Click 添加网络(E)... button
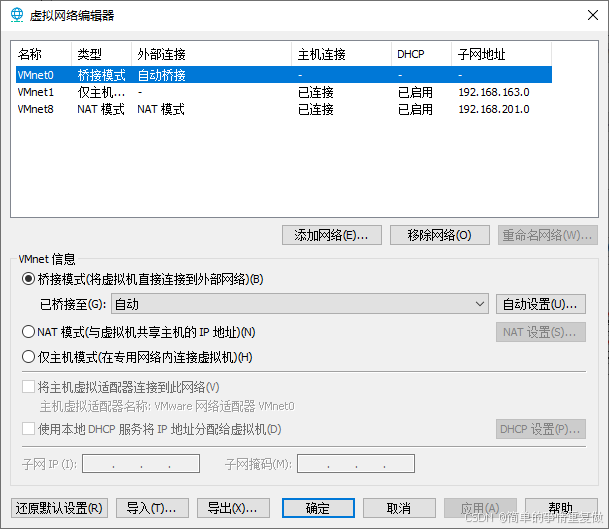The width and height of the screenshot is (609, 529). tap(332, 235)
